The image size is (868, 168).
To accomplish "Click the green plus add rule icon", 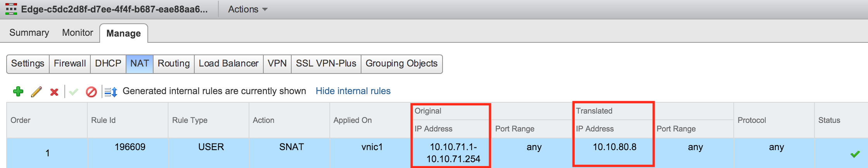I will pyautogui.click(x=18, y=91).
